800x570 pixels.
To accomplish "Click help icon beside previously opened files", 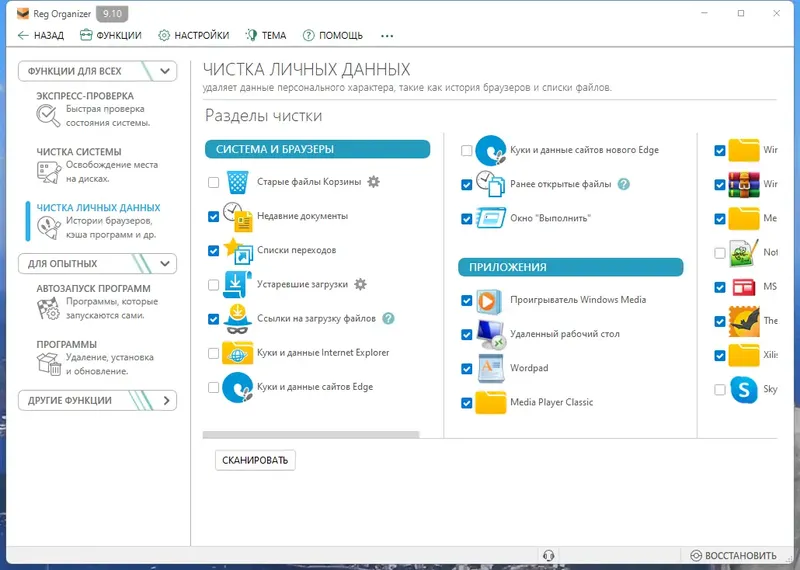I will click(623, 184).
